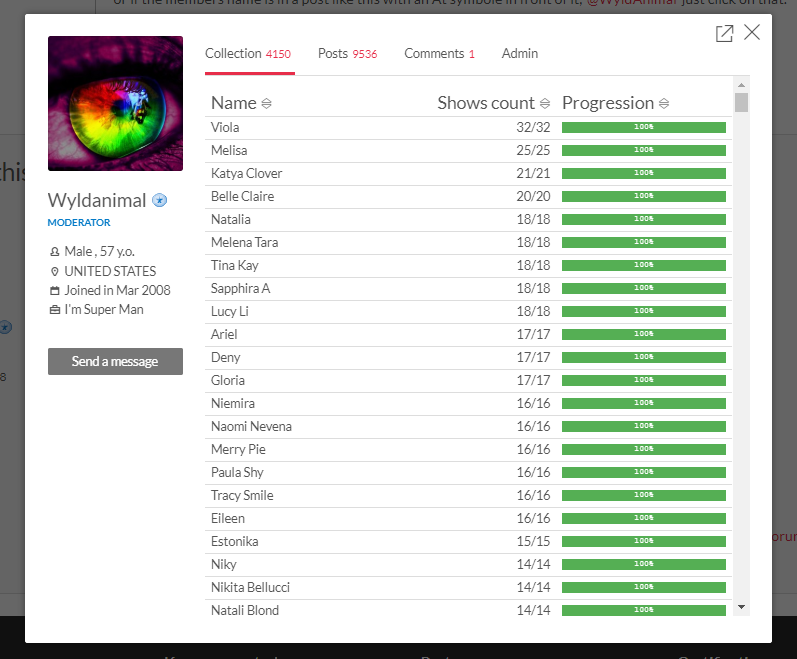Screen dimensions: 797x659
Task: Switch to the Posts tab
Action: pos(347,54)
